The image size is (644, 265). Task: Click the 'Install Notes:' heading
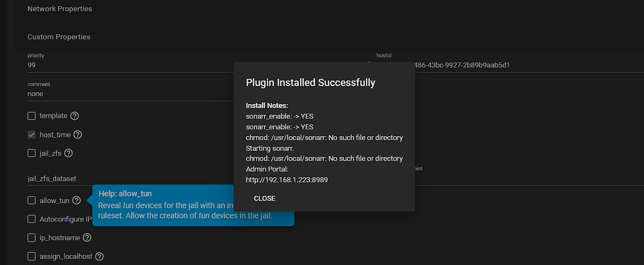267,105
